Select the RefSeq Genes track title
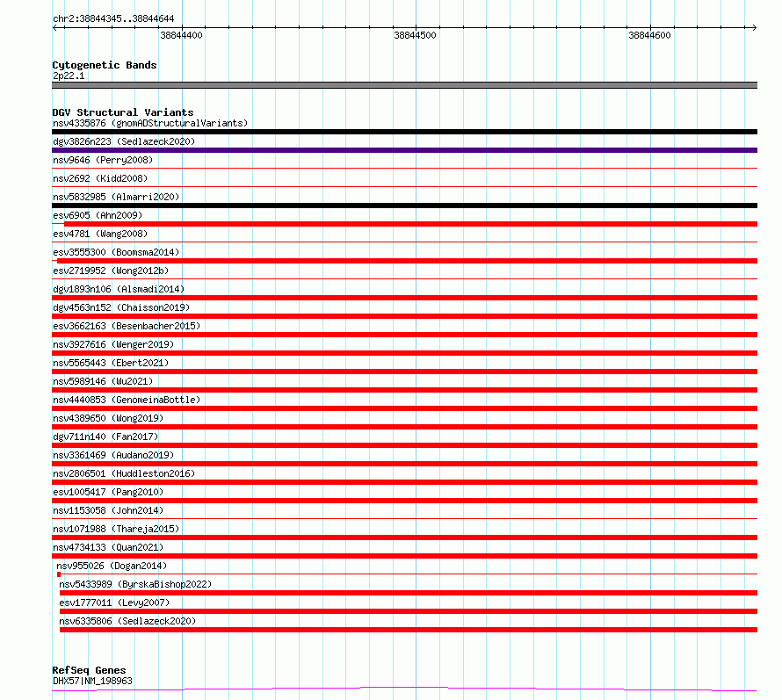The width and height of the screenshot is (782, 700). coord(89,670)
